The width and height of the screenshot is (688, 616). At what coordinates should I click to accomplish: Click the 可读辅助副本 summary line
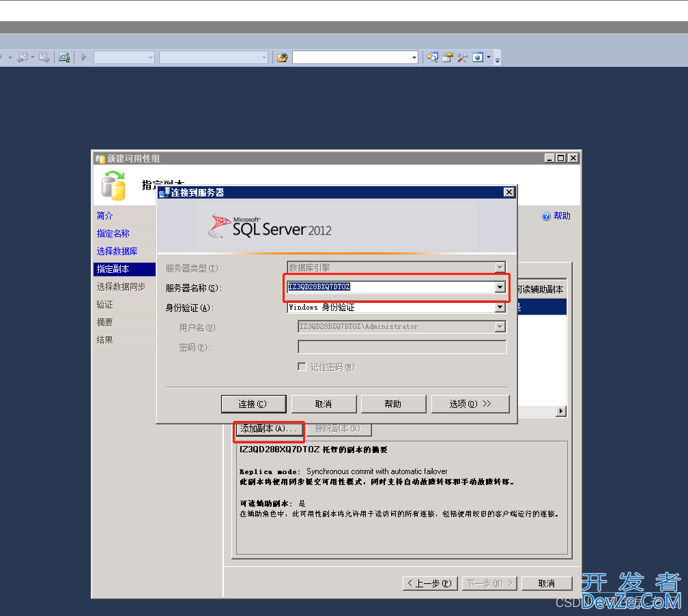(272, 503)
